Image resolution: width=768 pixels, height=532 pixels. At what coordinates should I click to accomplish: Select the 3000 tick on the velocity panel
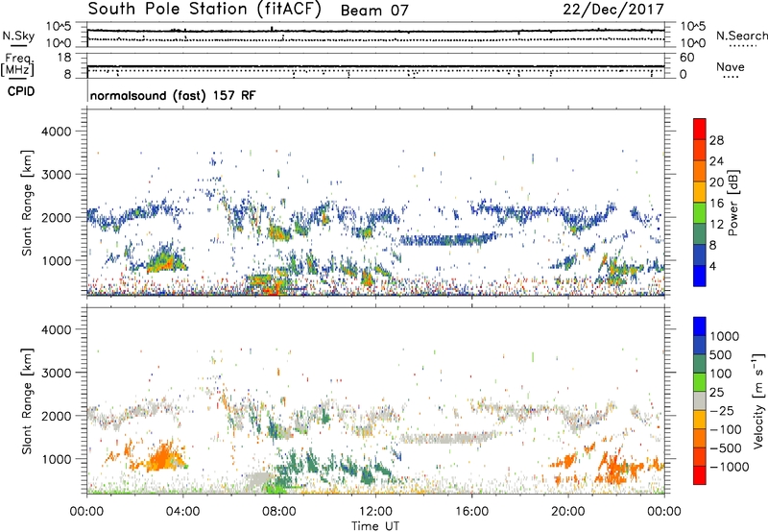tap(56, 373)
